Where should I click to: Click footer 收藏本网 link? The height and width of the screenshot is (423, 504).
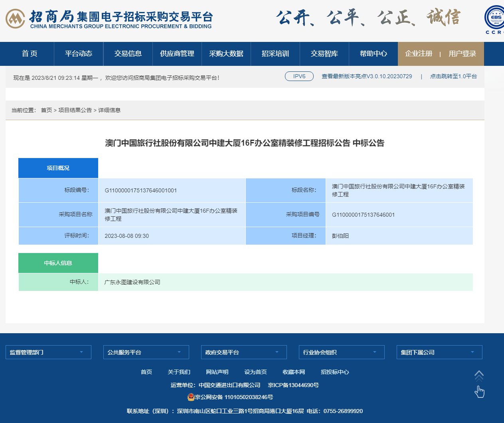(294, 372)
